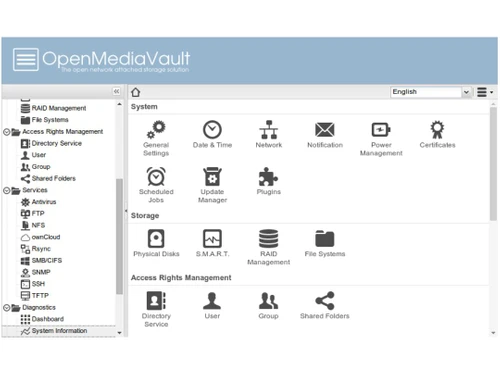This screenshot has width=500, height=375.
Task: Open the Physical Disks icon
Action: tap(156, 243)
